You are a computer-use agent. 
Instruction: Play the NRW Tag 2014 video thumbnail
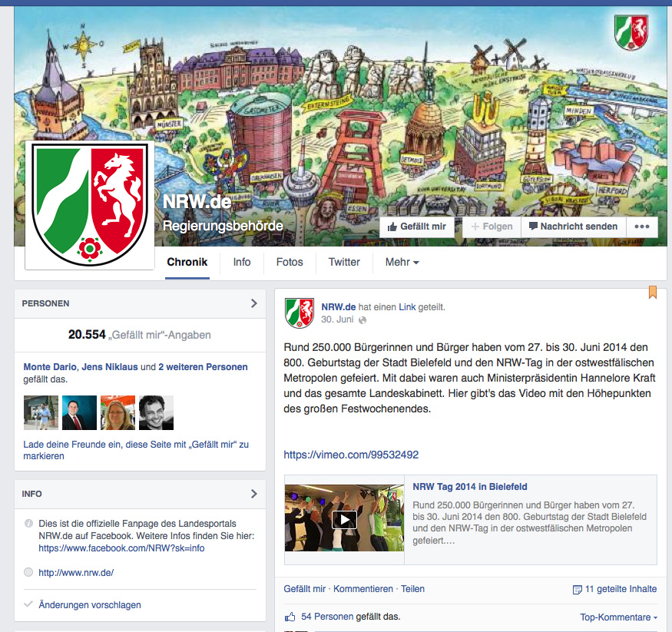pyautogui.click(x=345, y=518)
